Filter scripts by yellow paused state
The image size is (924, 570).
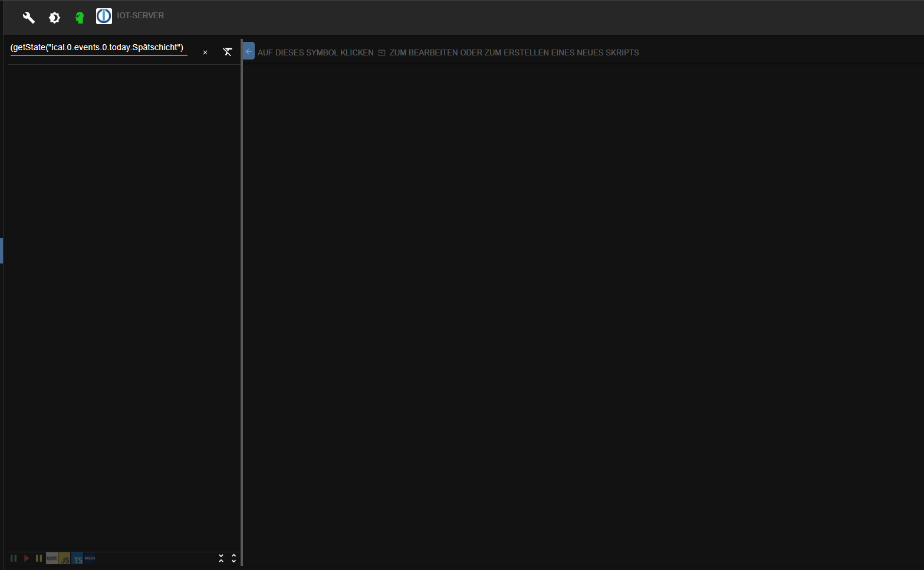coord(39,558)
